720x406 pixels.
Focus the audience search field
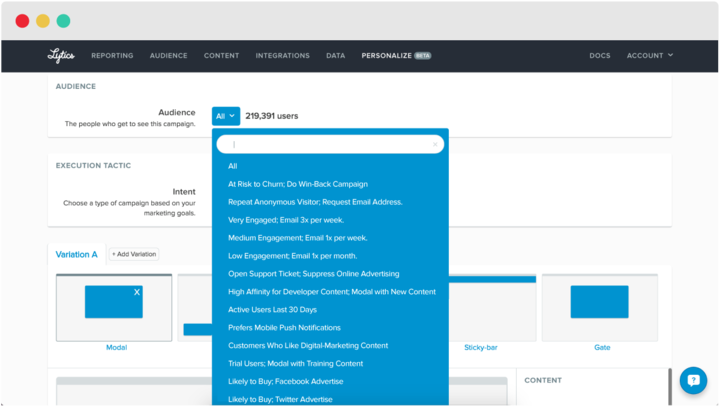pyautogui.click(x=330, y=144)
